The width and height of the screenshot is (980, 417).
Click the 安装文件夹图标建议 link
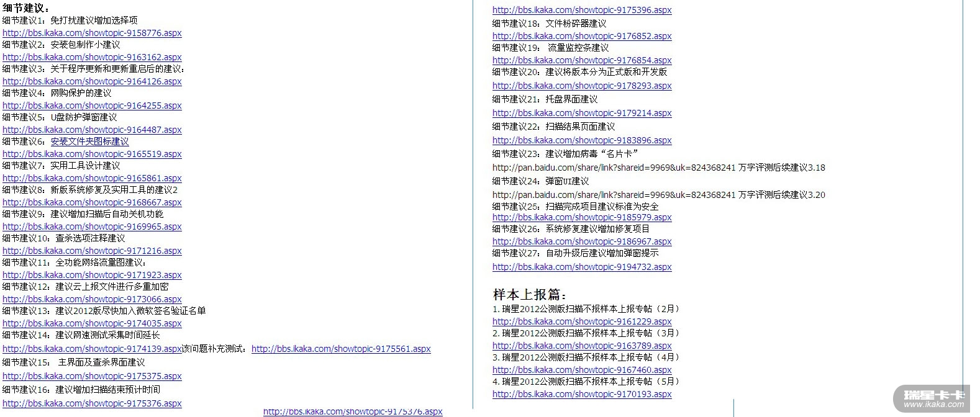click(x=90, y=141)
